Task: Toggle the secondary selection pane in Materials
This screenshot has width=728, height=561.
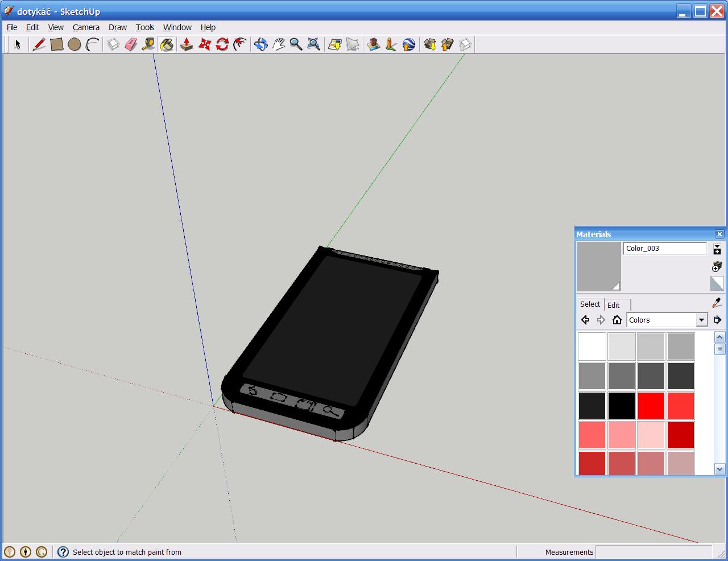Action: 717,250
